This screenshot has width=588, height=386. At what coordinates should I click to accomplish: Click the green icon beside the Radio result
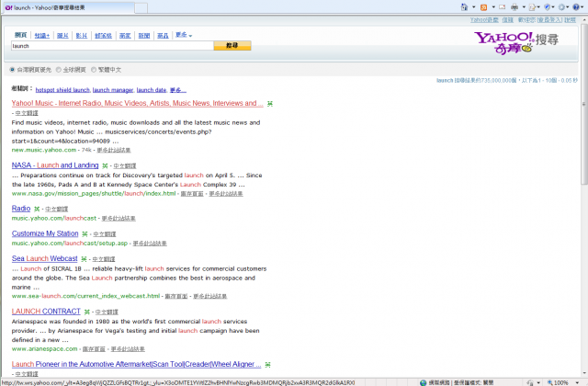coord(37,209)
